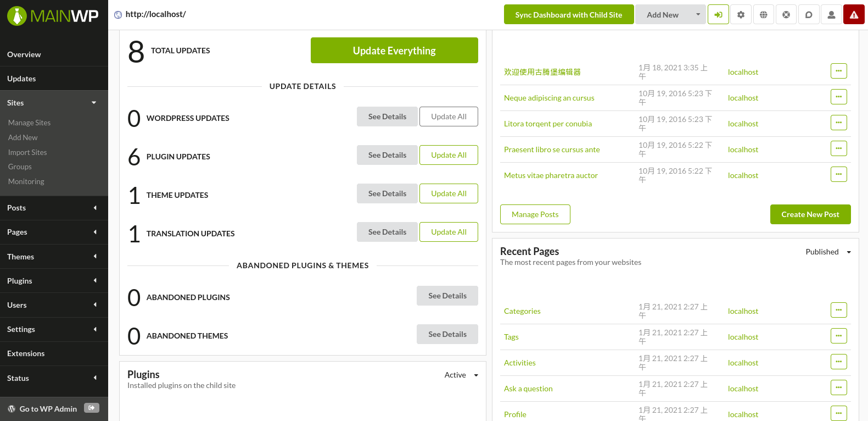Click the user account icon
Screen dimensions: 868x421
pos(831,15)
